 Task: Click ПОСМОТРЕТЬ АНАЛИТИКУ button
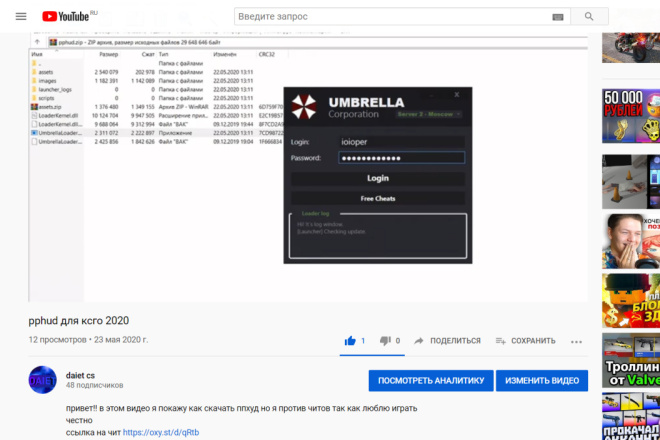[431, 381]
